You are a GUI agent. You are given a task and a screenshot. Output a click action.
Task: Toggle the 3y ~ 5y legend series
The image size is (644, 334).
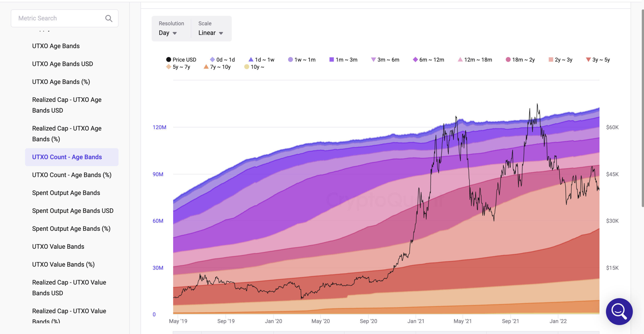coord(598,60)
